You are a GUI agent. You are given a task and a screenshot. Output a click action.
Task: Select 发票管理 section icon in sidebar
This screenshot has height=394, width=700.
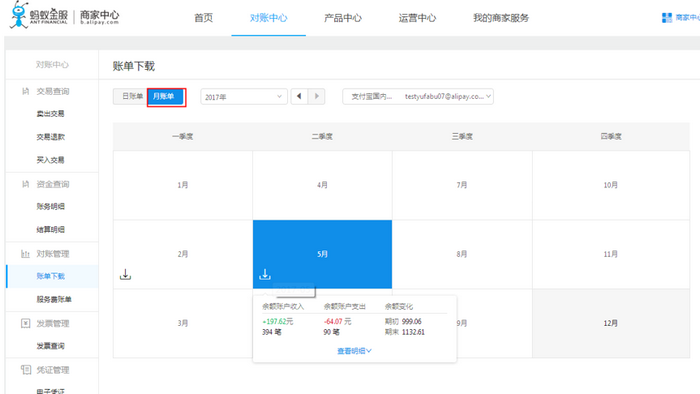point(25,323)
